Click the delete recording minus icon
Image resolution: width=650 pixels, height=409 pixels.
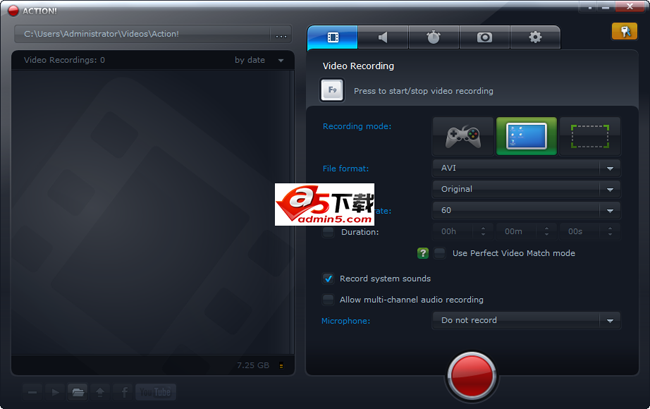pos(33,392)
